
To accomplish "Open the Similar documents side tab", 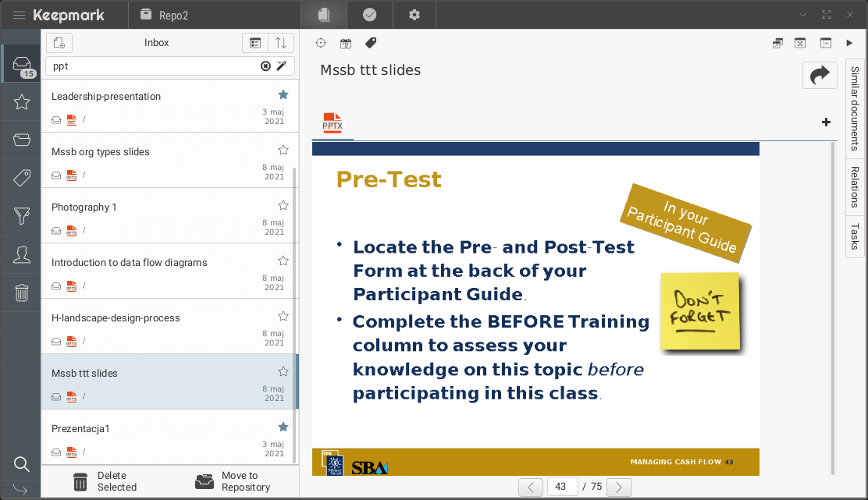I will [855, 108].
